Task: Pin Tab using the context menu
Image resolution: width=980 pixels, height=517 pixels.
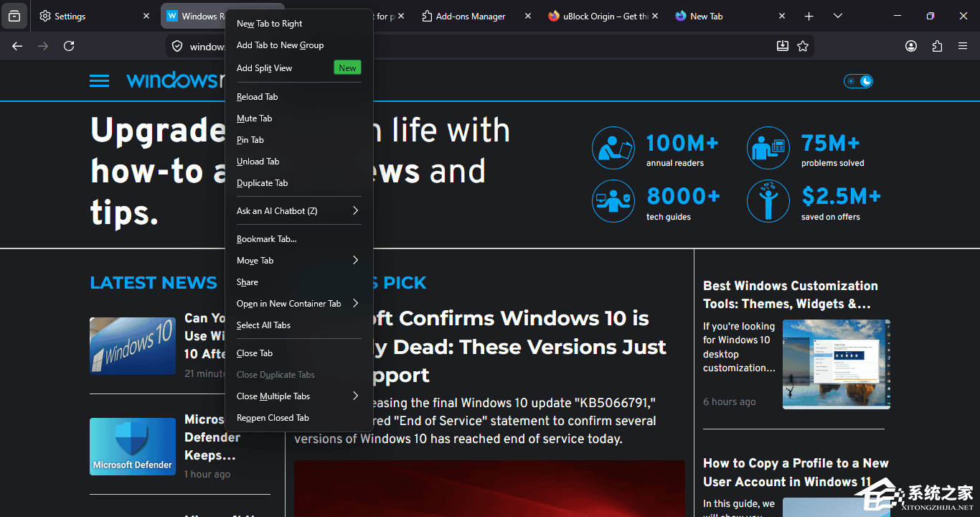Action: (x=299, y=140)
